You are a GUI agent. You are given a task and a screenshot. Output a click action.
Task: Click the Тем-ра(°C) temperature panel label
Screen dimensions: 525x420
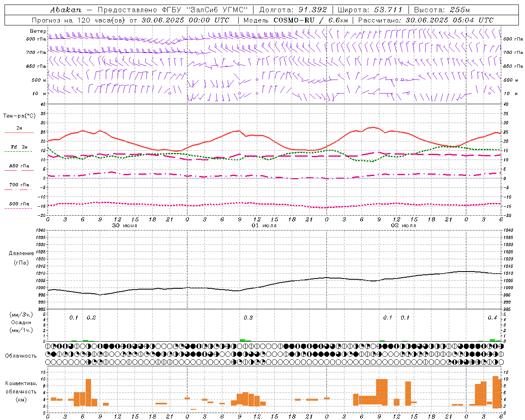pyautogui.click(x=19, y=116)
